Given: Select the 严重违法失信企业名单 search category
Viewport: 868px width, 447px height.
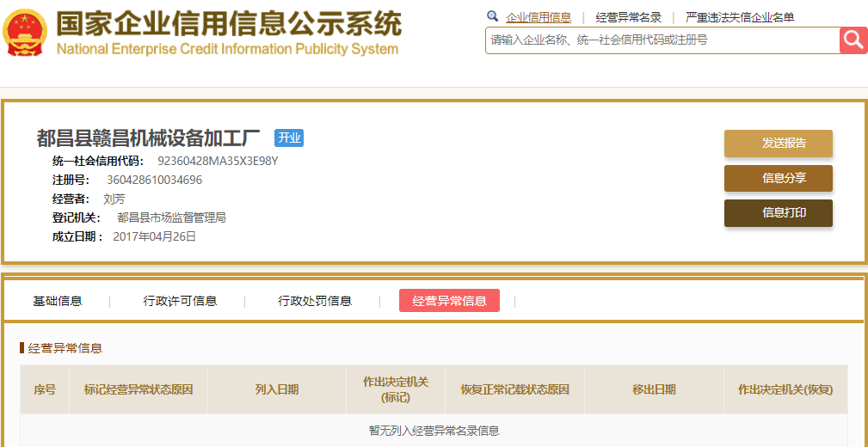Looking at the screenshot, I should (x=740, y=17).
